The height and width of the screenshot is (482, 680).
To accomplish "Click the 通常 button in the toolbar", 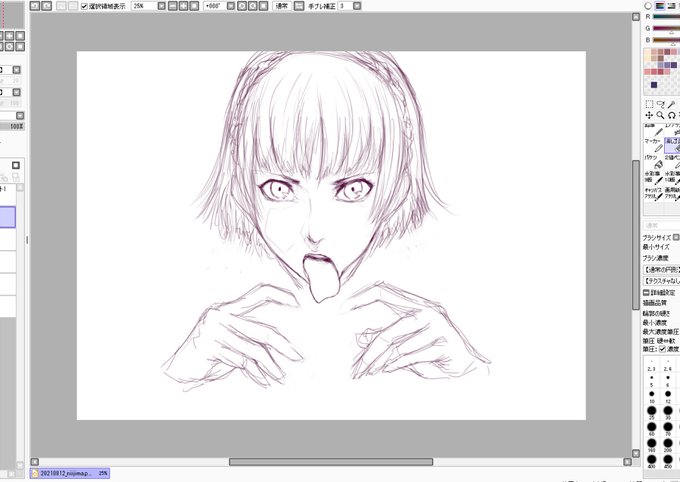I will point(282,6).
